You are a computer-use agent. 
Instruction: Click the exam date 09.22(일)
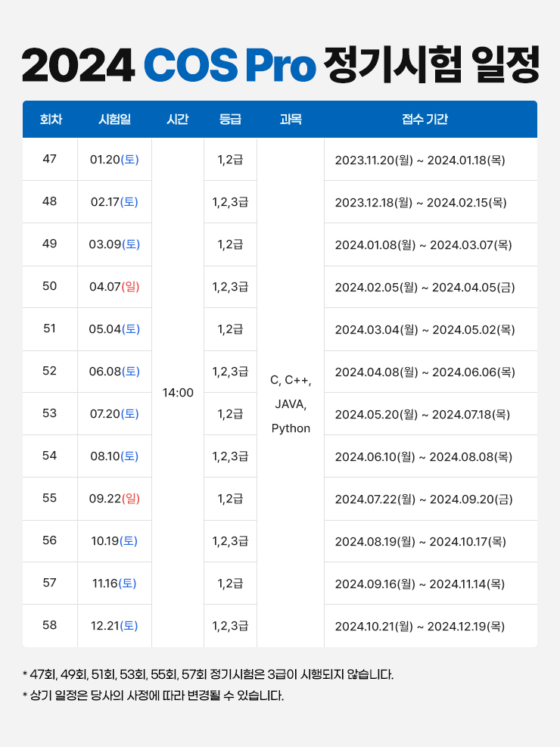114,499
